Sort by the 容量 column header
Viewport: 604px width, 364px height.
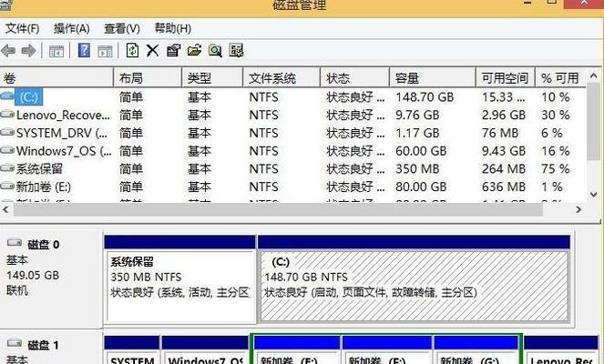433,78
